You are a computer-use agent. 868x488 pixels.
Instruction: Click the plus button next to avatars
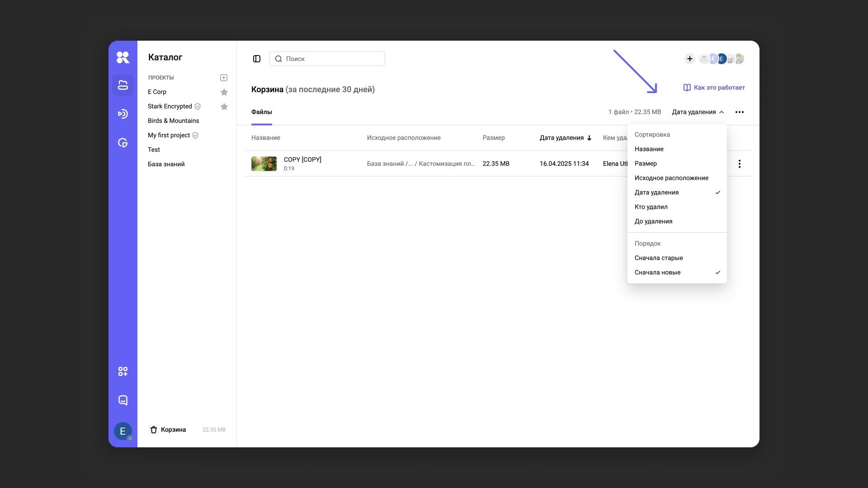click(x=689, y=59)
